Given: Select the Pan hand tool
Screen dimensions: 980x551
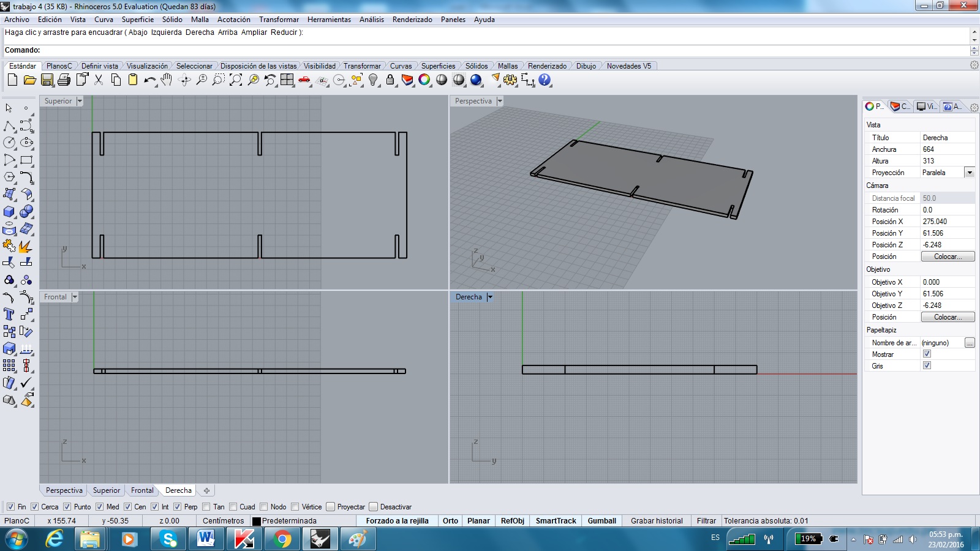Looking at the screenshot, I should point(167,80).
